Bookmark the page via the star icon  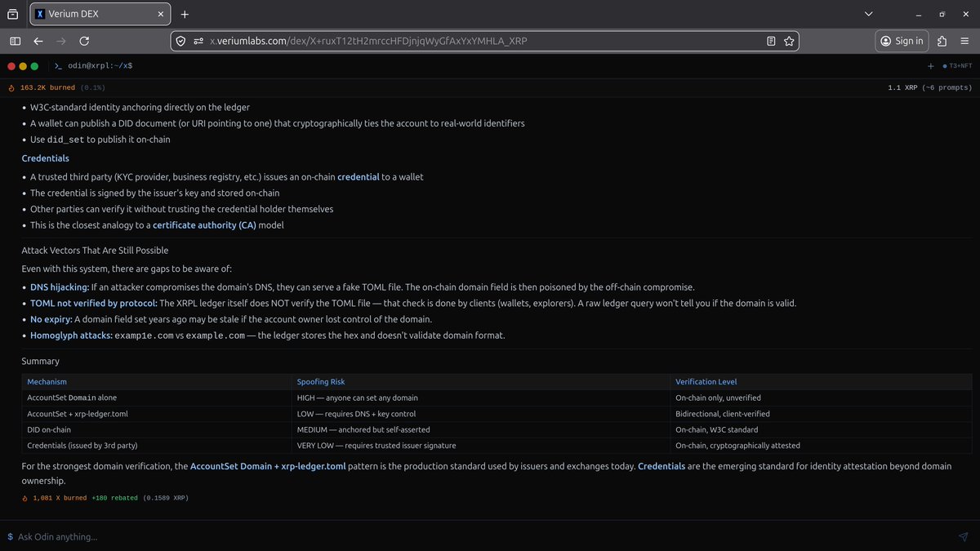click(x=789, y=40)
